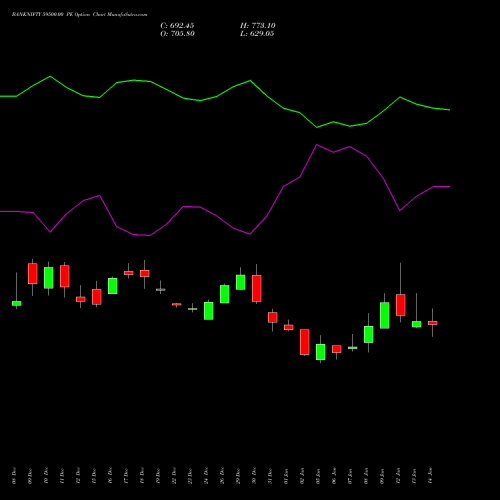500x500 pixels.
Task: Click the 15 Dec date label
Action: click(x=94, y=476)
